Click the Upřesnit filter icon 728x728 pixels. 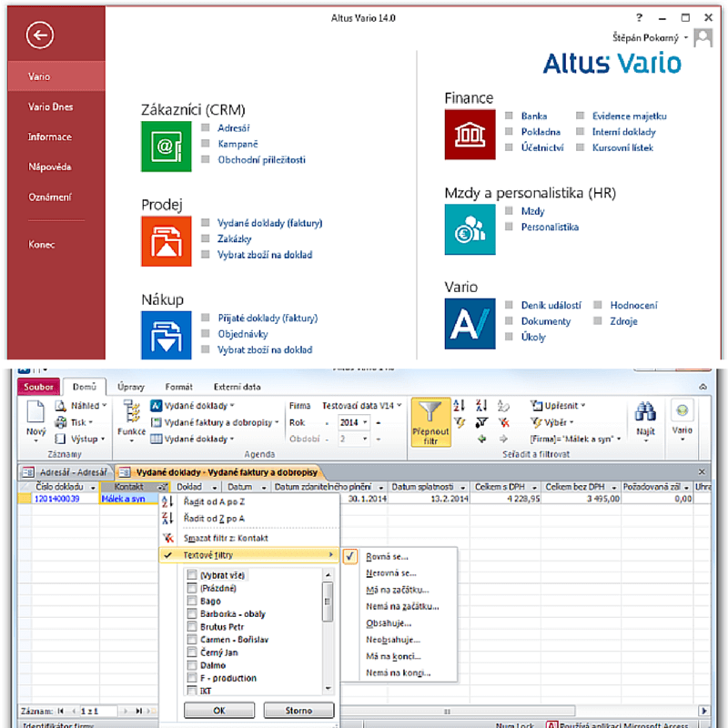click(x=536, y=406)
